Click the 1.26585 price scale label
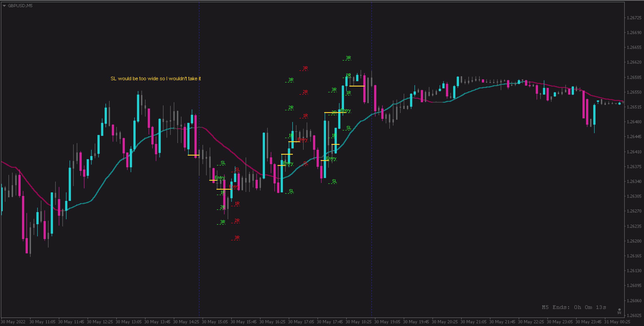 tap(634, 77)
